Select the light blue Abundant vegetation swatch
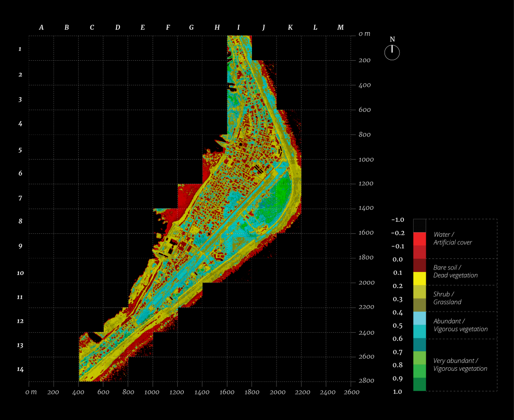The height and width of the screenshot is (420, 514). click(x=419, y=318)
